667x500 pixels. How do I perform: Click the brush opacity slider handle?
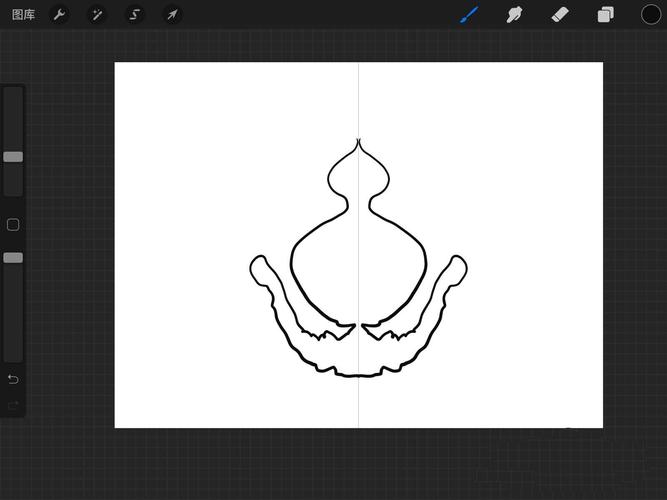click(13, 257)
